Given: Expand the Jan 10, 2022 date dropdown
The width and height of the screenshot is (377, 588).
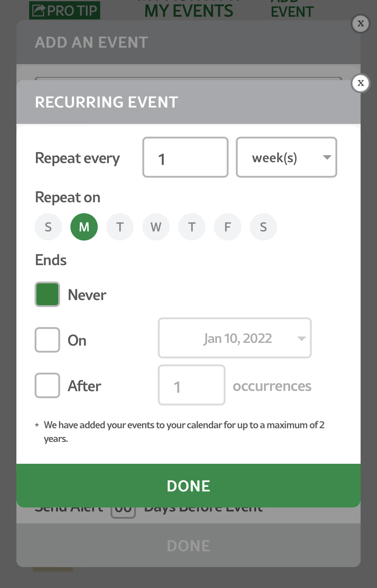Looking at the screenshot, I should 235,338.
